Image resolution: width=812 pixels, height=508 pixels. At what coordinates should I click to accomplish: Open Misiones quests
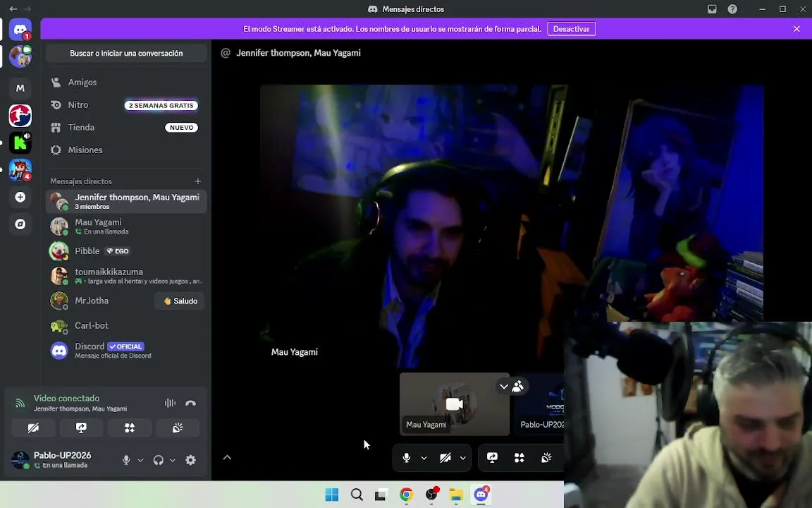point(126,150)
